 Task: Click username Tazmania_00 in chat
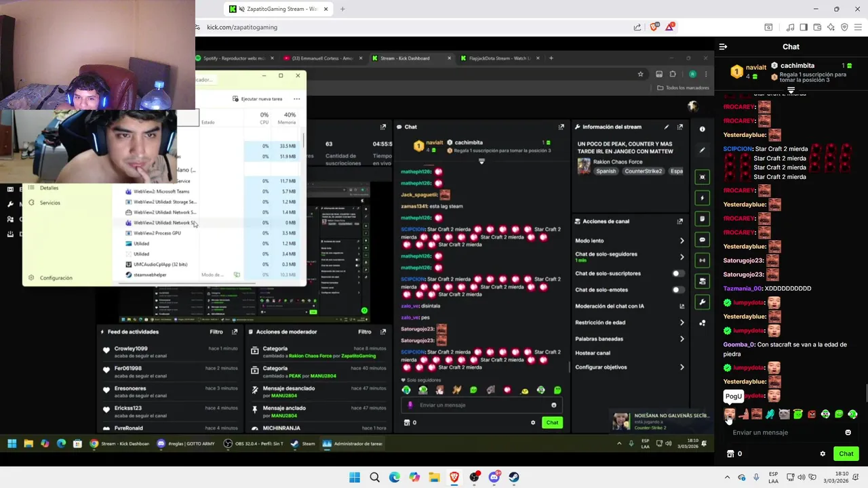743,289
